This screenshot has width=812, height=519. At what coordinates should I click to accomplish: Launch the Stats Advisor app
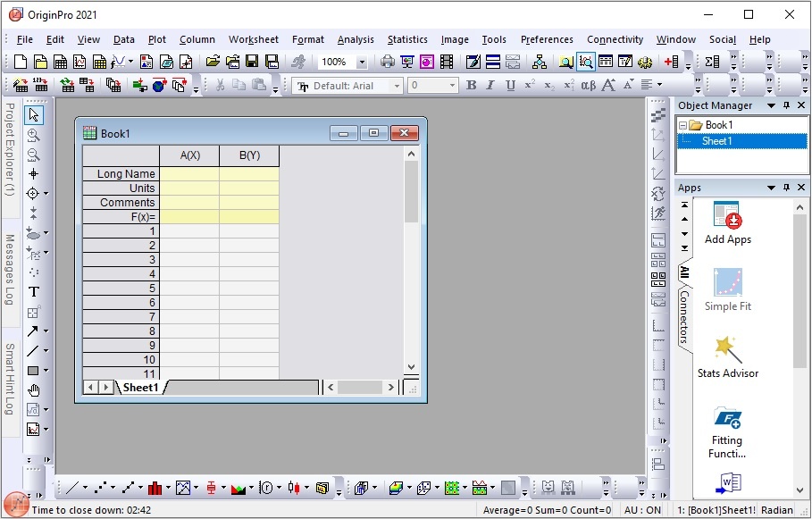728,357
